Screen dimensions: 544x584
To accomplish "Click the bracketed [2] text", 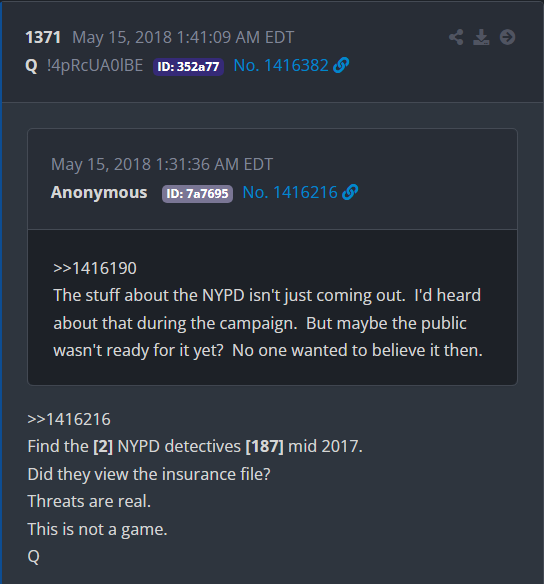I will pyautogui.click(x=103, y=446).
